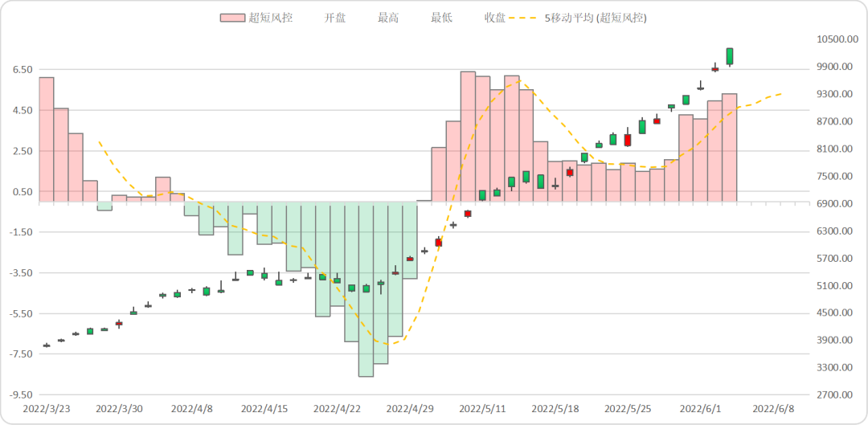This screenshot has height=425, width=868.
Task: Select the 超短风控 legend label
Action: tap(271, 18)
